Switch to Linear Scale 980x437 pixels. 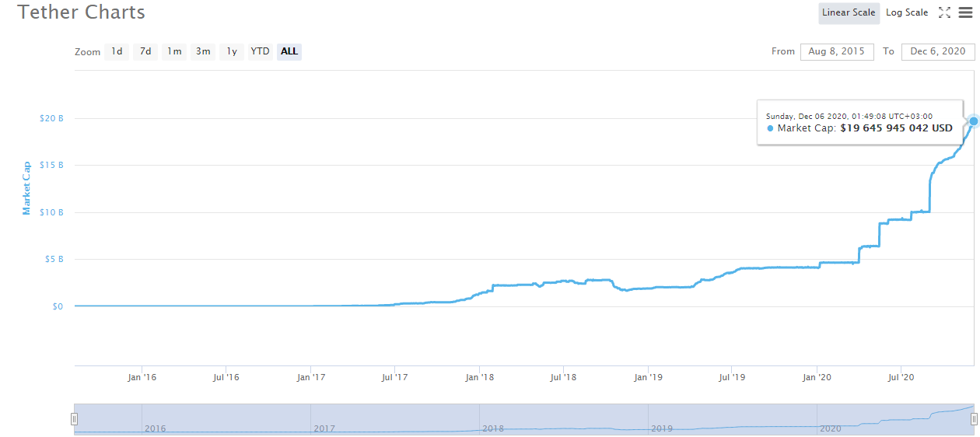pos(849,12)
